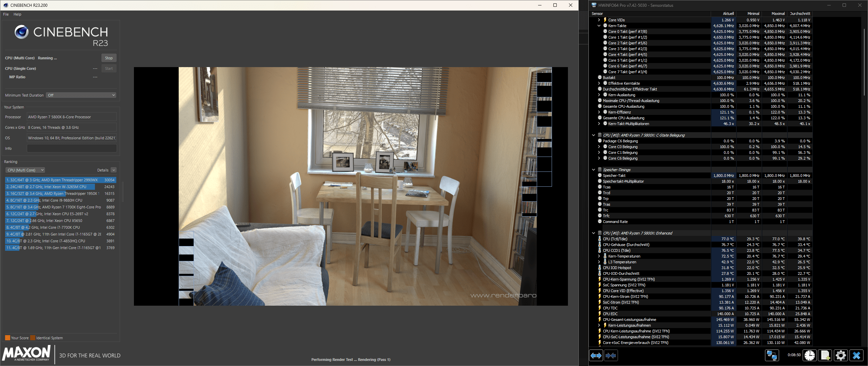Click HWiNFO64 title bar app icon

[594, 5]
